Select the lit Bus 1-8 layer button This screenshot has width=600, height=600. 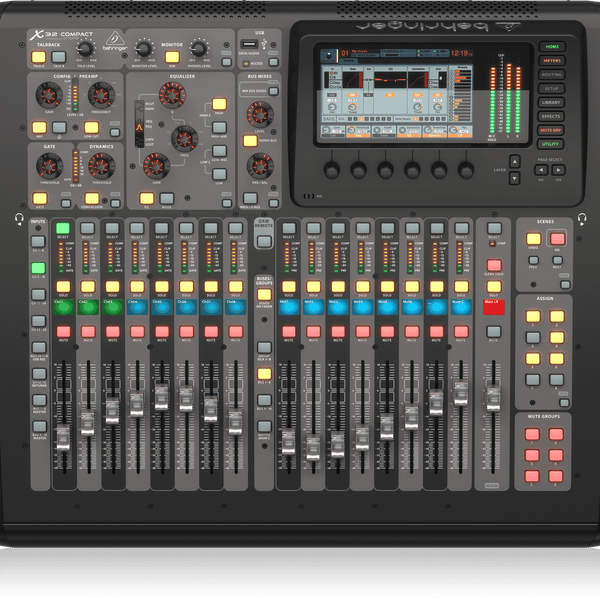click(x=264, y=374)
